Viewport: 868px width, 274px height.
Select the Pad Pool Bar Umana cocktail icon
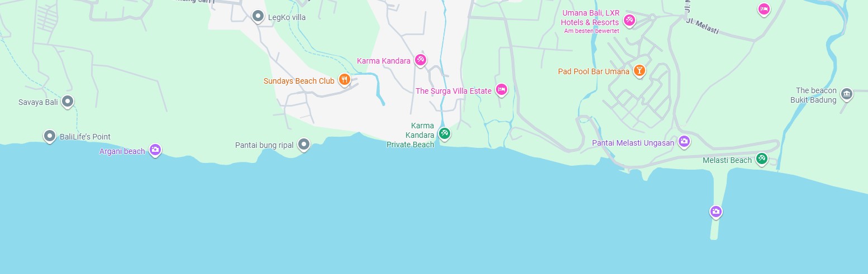pos(640,71)
